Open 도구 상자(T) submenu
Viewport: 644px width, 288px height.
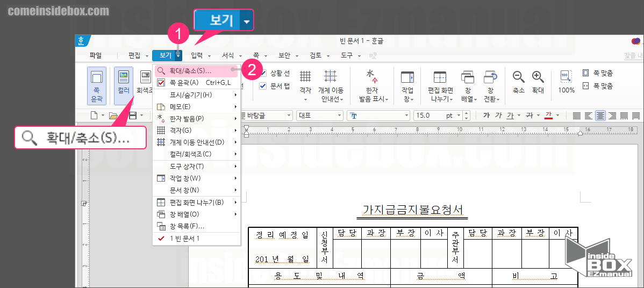(x=196, y=167)
